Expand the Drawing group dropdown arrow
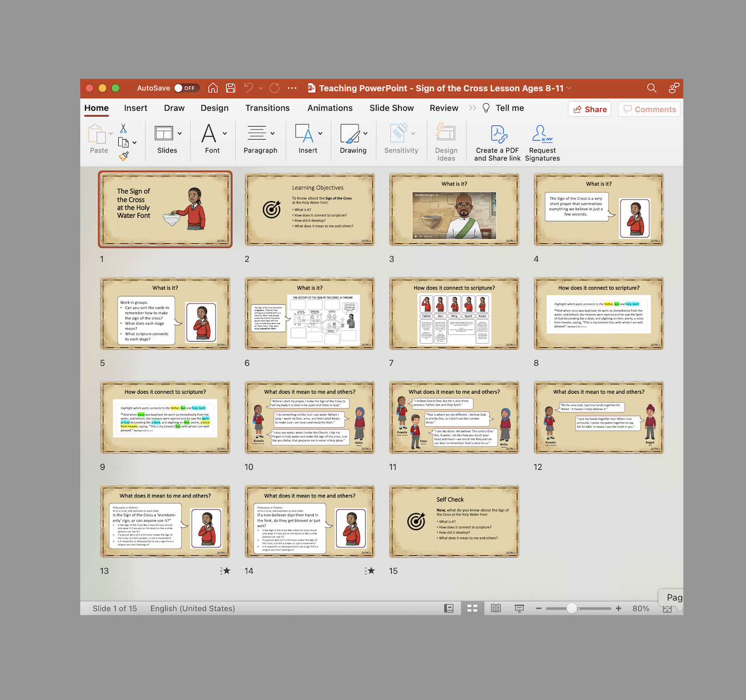This screenshot has height=700, width=746. [366, 133]
